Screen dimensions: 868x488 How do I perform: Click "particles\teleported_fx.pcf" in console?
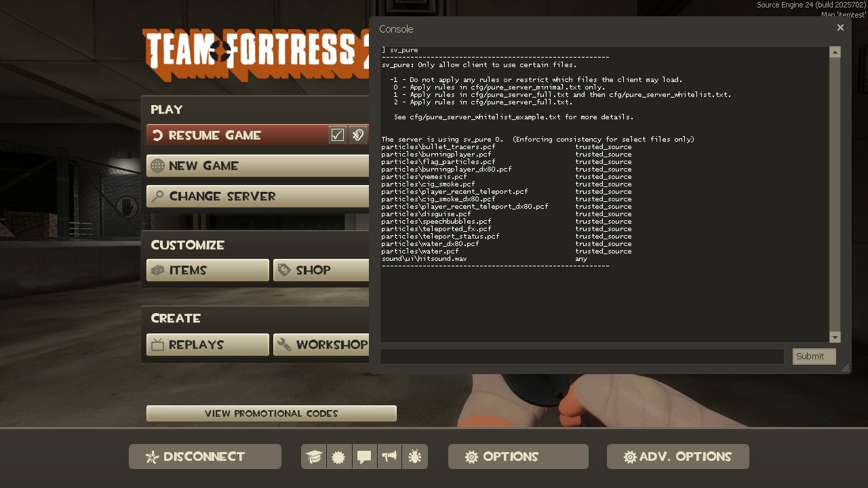(436, 229)
